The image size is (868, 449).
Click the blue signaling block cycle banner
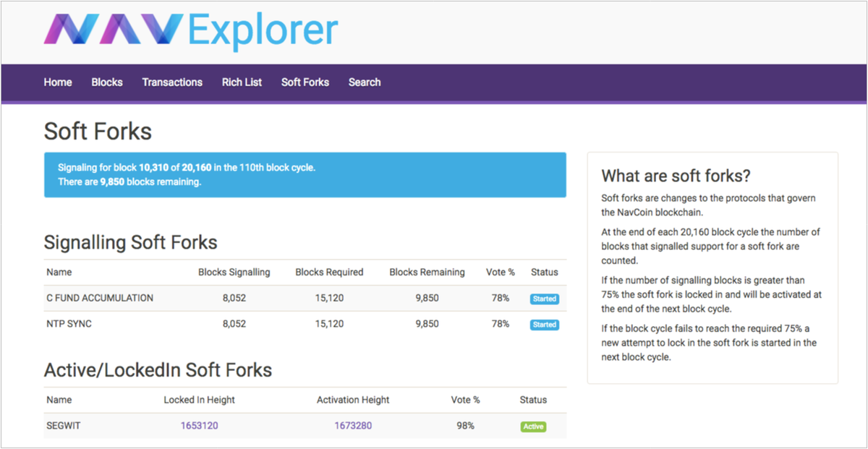coord(305,174)
